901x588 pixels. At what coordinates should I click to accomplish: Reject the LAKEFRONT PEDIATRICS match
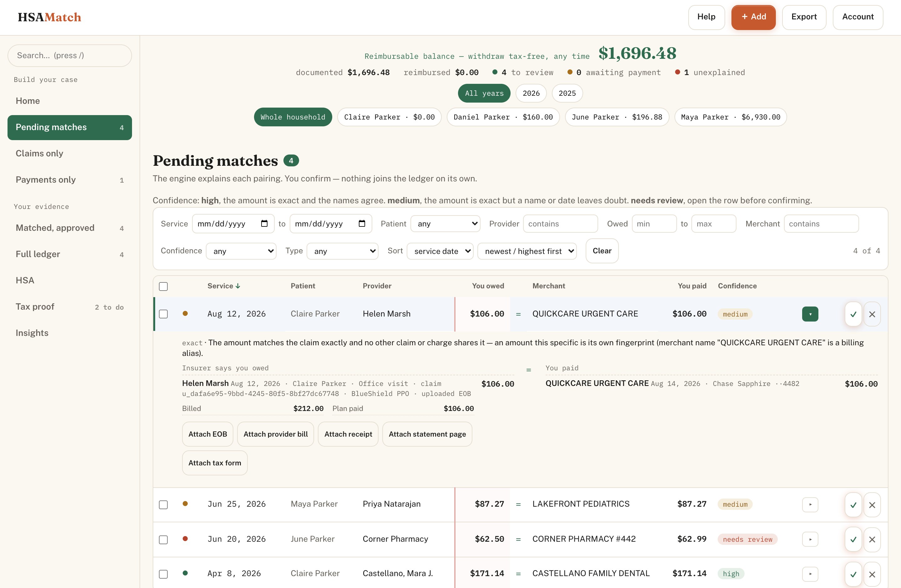[872, 505]
